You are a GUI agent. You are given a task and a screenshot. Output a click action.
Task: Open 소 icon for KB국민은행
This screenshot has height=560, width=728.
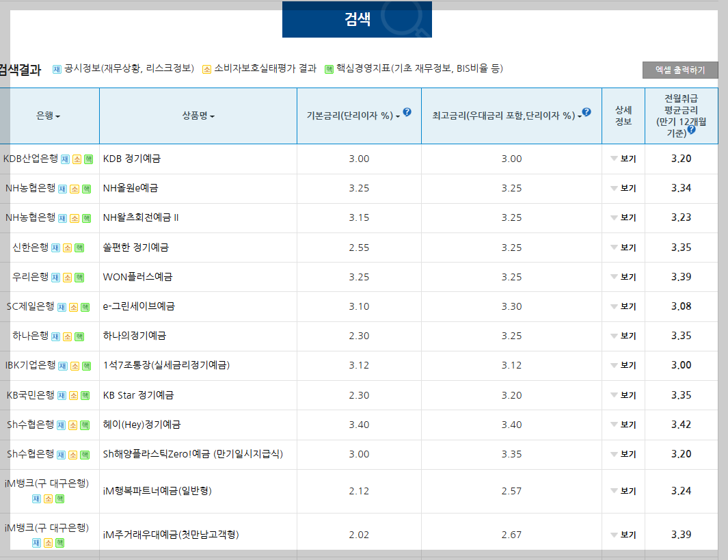pos(74,396)
